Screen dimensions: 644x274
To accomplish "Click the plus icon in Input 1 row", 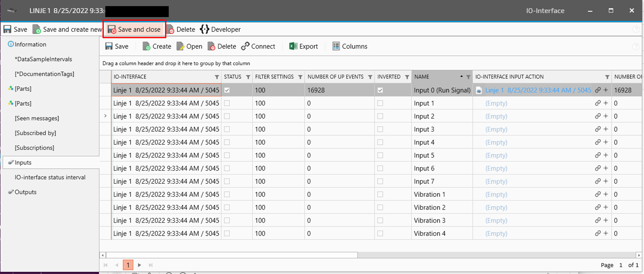I will (606, 103).
